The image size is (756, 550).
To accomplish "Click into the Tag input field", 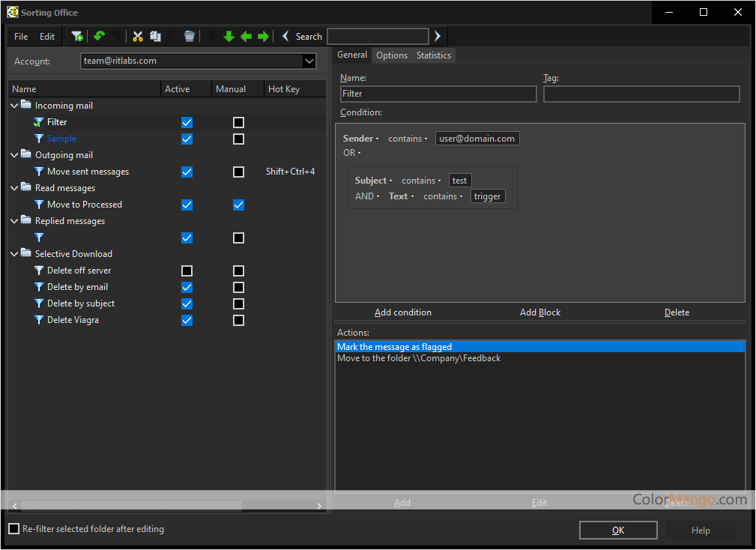I will tap(641, 94).
